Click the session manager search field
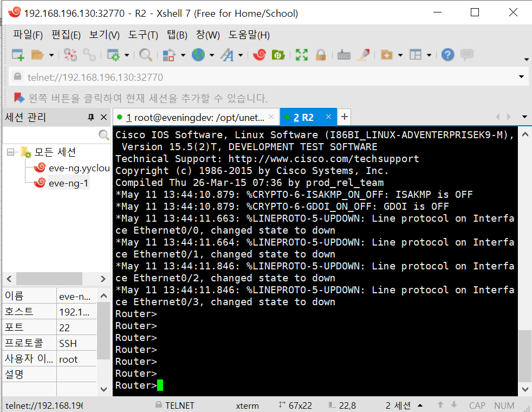Image resolution: width=532 pixels, height=412 pixels. (x=51, y=135)
